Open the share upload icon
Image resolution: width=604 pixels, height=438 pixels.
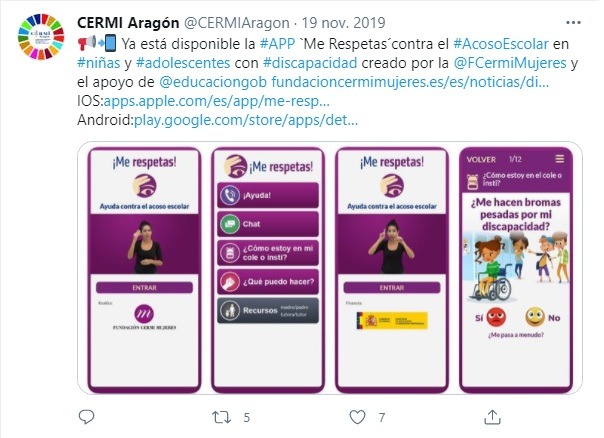click(x=492, y=417)
